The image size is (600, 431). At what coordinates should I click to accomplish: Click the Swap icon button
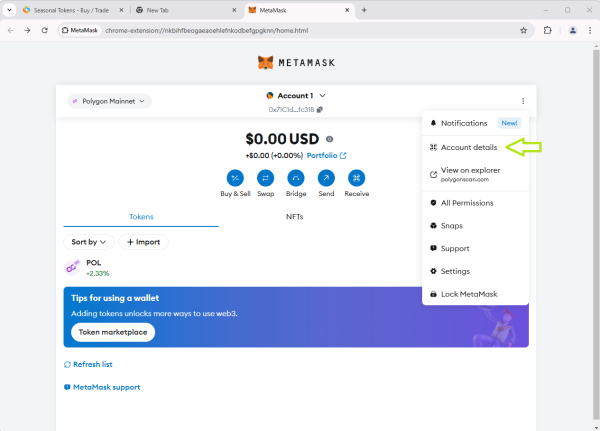pyautogui.click(x=265, y=177)
